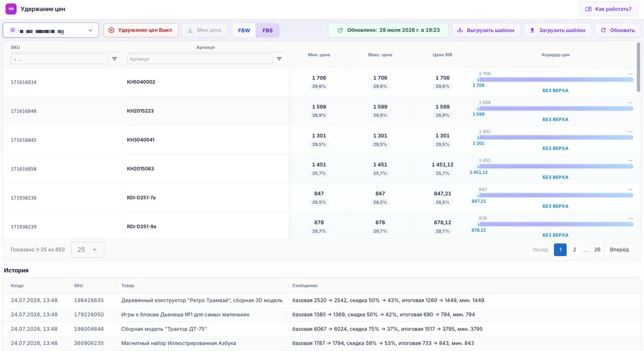Click Выгрузить шаблон to download template
Image resolution: width=644 pixels, height=351 pixels.
click(486, 30)
